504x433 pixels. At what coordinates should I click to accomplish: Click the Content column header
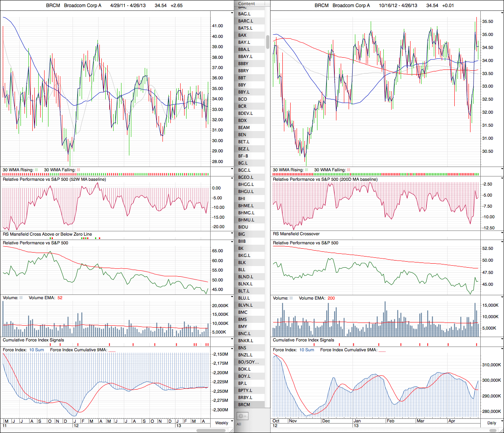tap(247, 4)
